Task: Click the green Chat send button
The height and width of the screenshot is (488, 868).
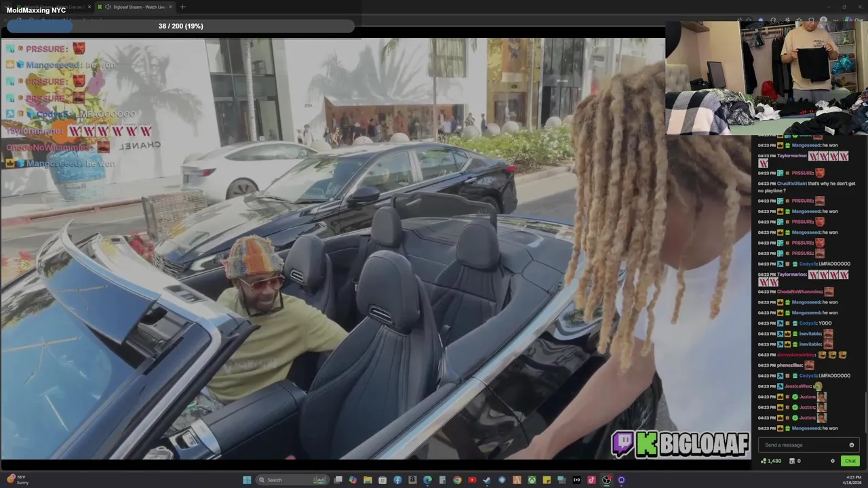Action: coord(850,461)
